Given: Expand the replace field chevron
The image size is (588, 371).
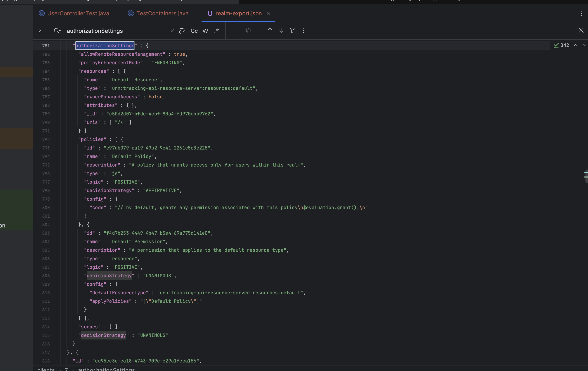Looking at the screenshot, I should 40,30.
